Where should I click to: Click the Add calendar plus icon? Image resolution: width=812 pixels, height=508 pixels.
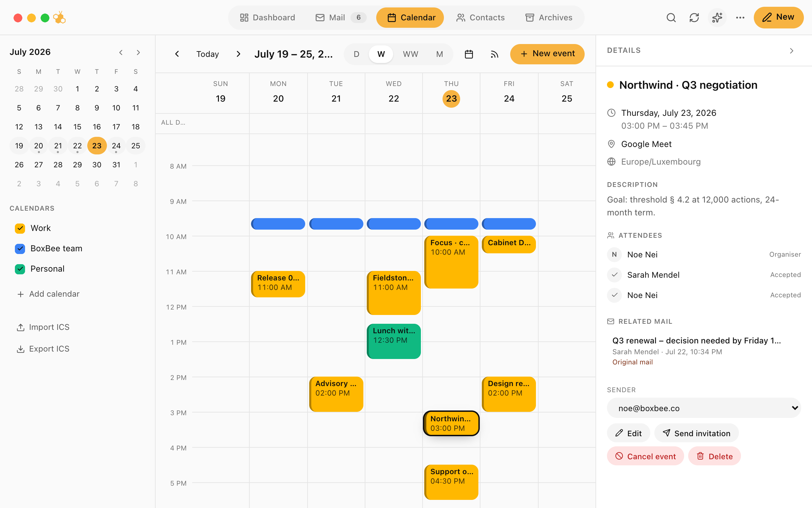(x=21, y=294)
